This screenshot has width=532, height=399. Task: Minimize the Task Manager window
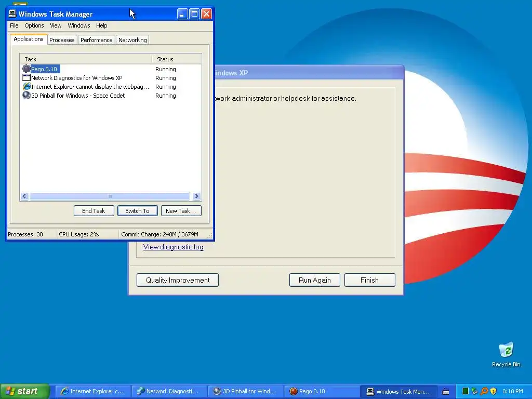point(182,14)
